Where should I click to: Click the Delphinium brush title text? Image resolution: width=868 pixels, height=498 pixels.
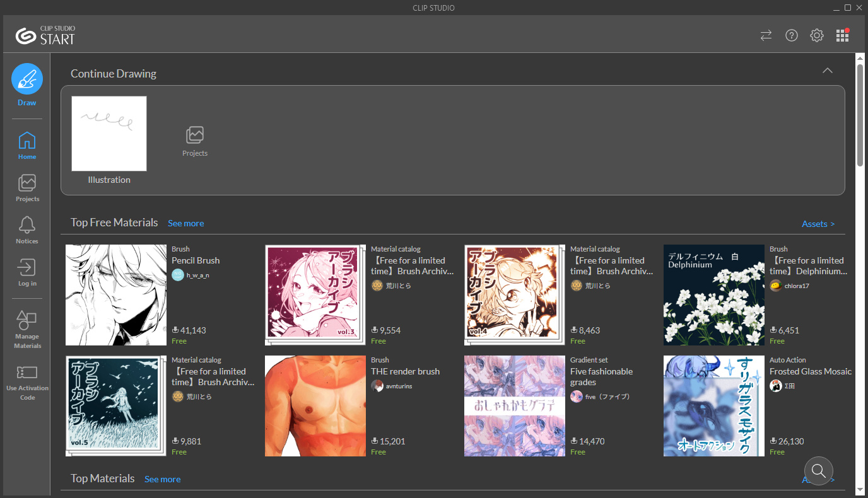click(x=808, y=266)
